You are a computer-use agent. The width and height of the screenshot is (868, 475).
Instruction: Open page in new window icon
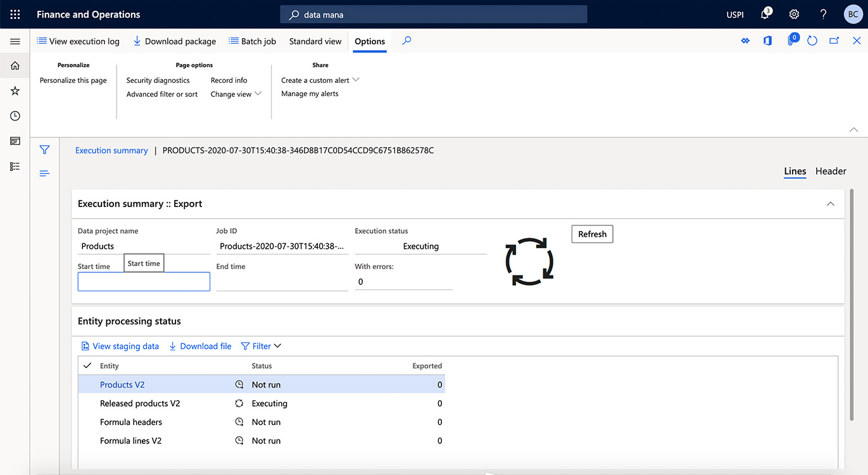click(x=834, y=41)
